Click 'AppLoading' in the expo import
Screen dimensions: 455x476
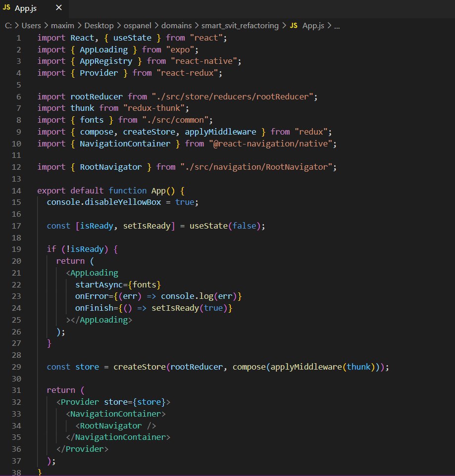coord(103,50)
